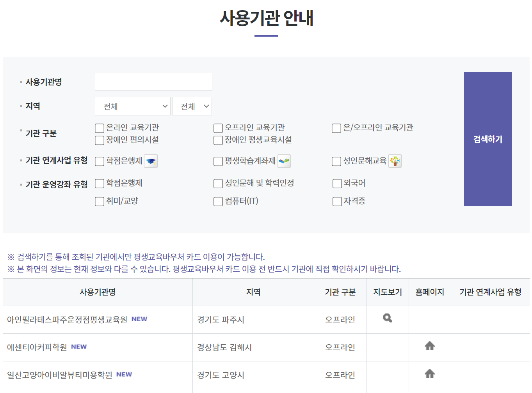Open map view for 아인필라테스파주운정점평생교육원
Screen dimensions: 532x393
point(388,318)
